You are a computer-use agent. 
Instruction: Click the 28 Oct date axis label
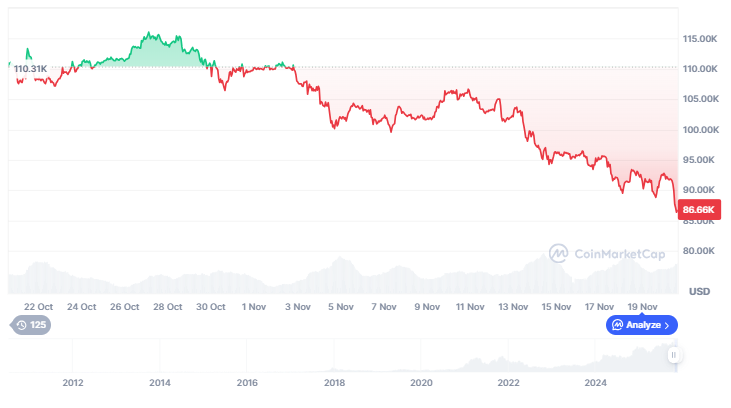(x=168, y=307)
